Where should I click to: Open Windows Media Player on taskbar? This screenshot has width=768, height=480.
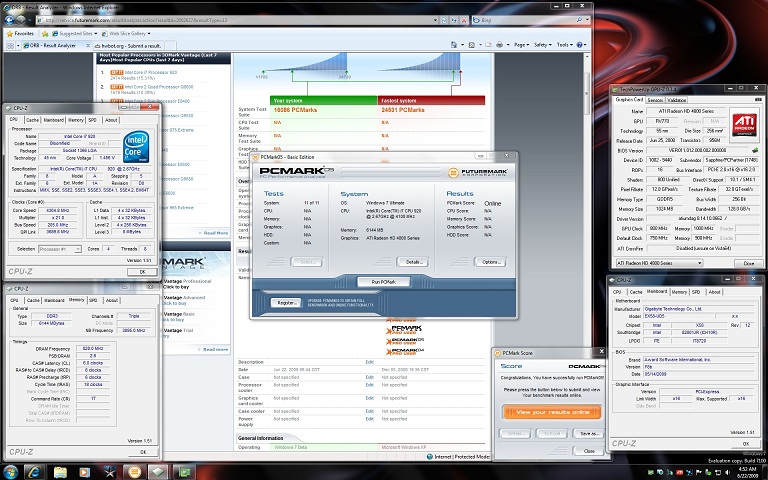[x=85, y=472]
